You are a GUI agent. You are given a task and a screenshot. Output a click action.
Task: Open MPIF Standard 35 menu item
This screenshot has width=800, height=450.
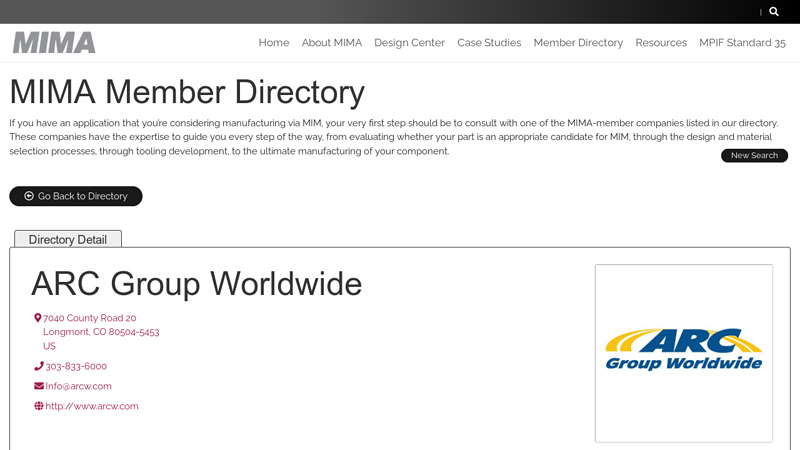pos(742,43)
